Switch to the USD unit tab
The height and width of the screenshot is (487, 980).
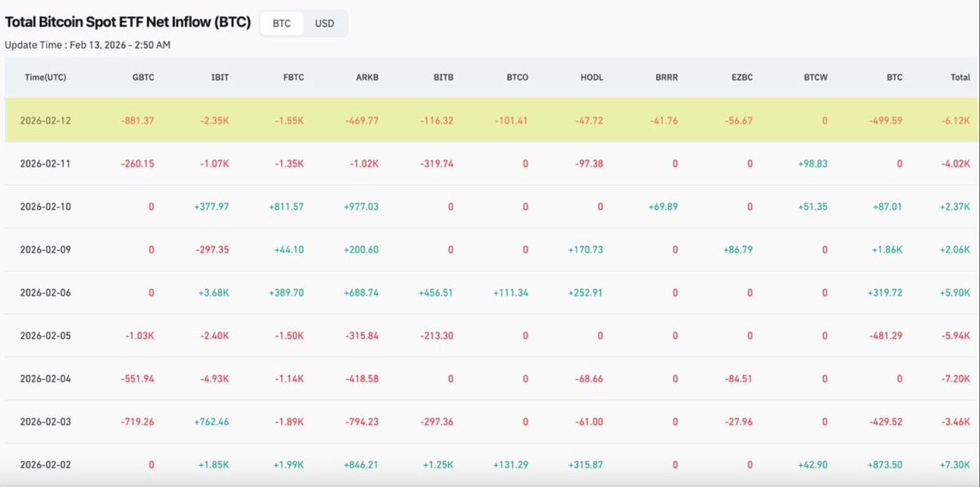(x=324, y=24)
